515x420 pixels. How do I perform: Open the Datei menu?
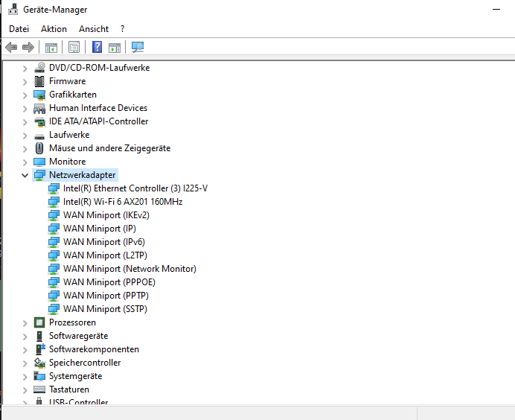click(19, 29)
